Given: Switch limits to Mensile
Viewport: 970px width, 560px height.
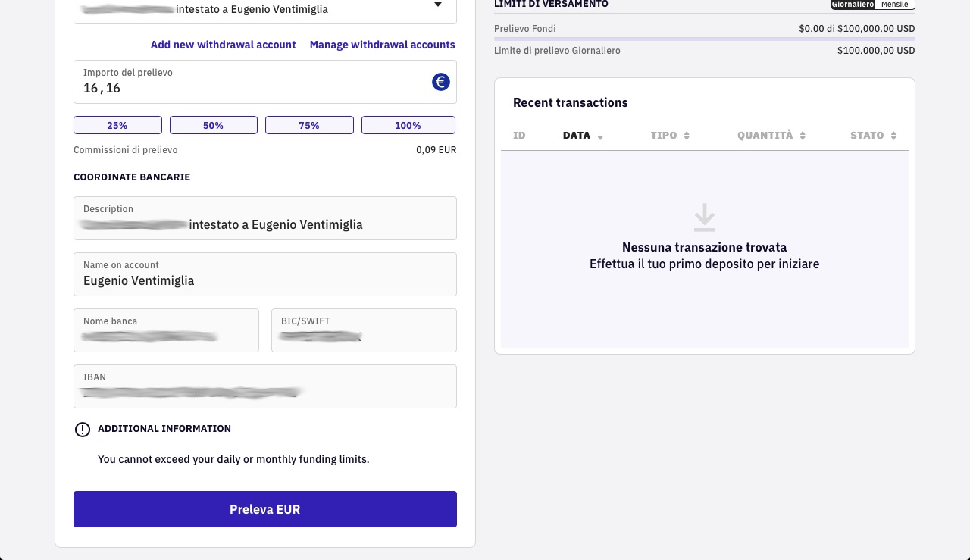Looking at the screenshot, I should point(895,5).
